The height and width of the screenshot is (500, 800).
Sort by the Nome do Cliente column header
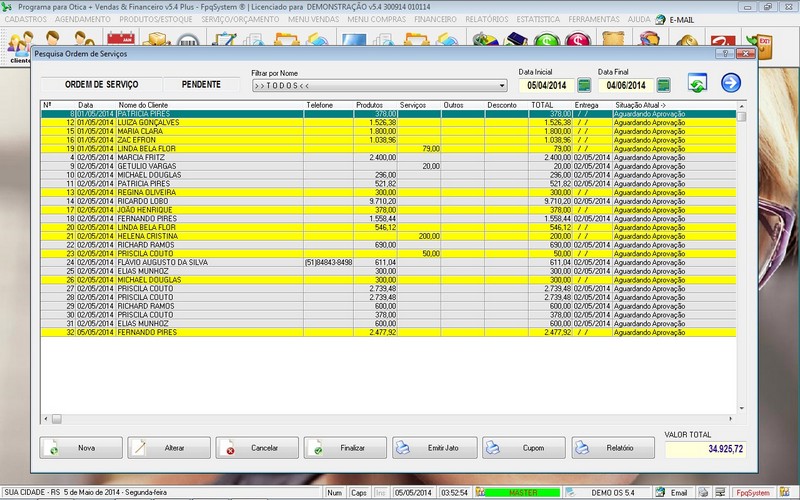tap(143, 105)
